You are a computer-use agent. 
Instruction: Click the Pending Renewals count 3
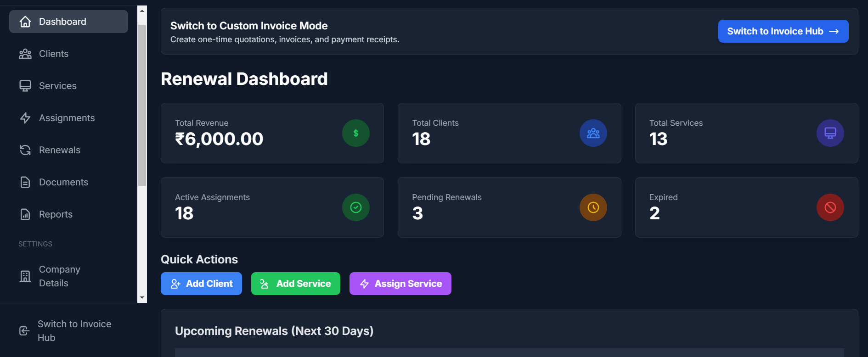point(417,213)
